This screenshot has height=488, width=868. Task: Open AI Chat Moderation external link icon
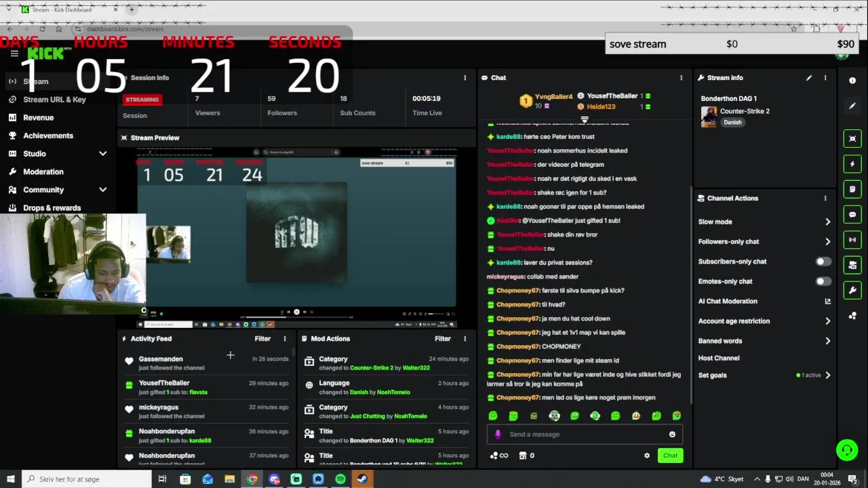coord(827,301)
